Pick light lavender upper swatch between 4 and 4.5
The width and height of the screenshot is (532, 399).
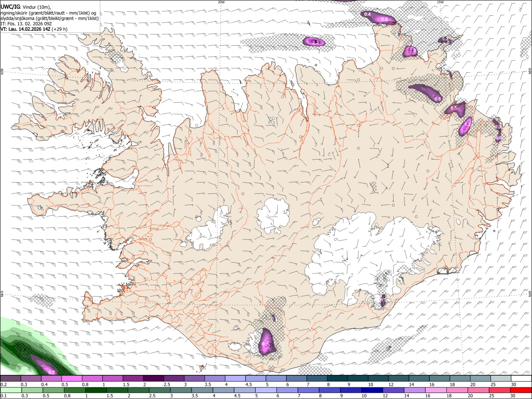coord(235,378)
